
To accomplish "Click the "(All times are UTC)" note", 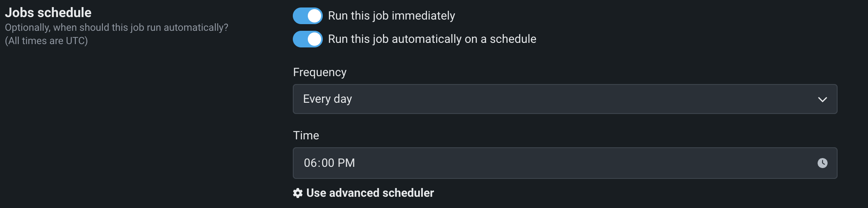I will click(46, 41).
